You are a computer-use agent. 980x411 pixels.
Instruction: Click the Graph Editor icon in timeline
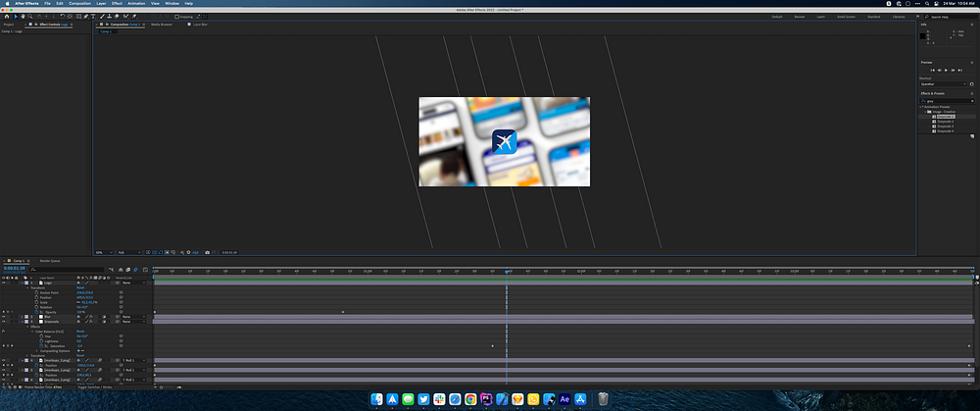[145, 270]
